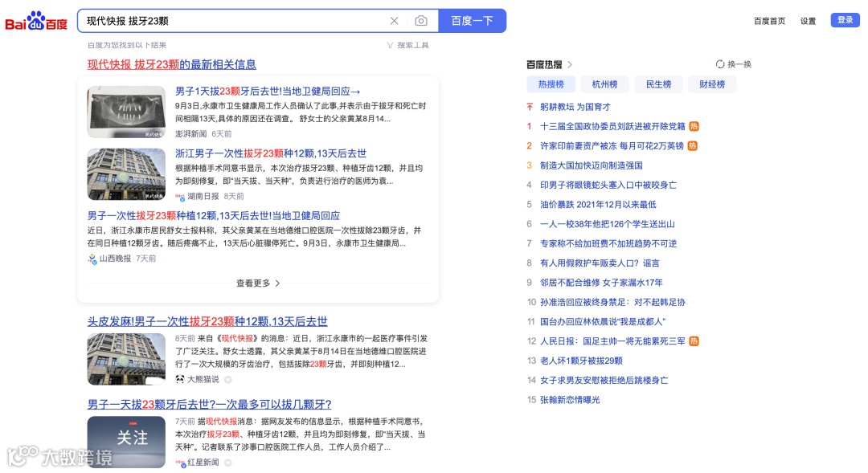Open camera image search icon
The height and width of the screenshot is (473, 868).
coord(421,21)
